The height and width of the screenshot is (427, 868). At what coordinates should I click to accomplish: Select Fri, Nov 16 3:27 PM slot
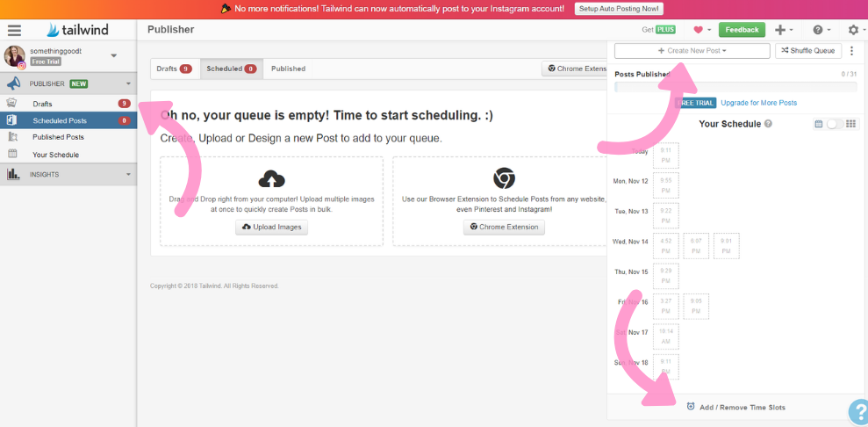(x=666, y=307)
